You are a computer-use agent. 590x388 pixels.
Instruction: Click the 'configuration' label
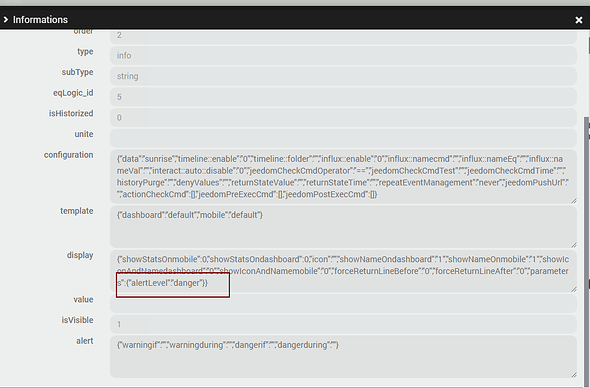coord(68,155)
